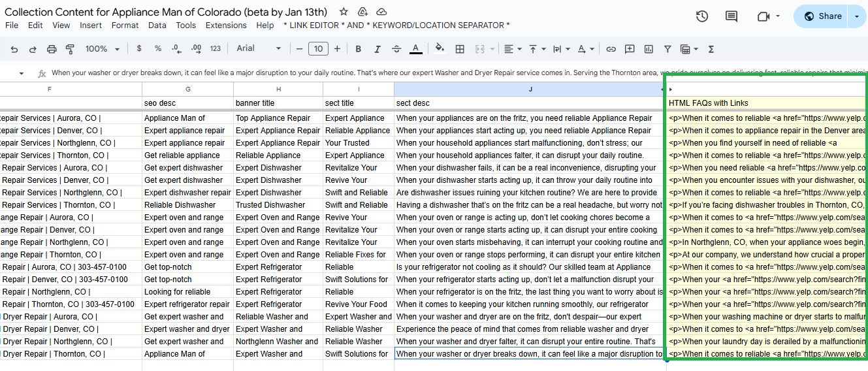Toggle bold formatting
This screenshot has height=371, width=868.
tap(358, 49)
